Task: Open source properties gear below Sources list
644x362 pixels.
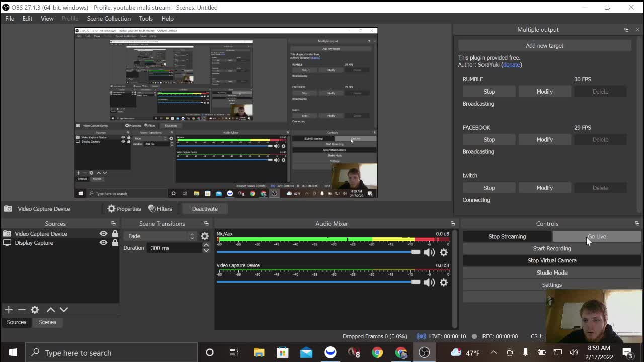Action: click(x=35, y=310)
